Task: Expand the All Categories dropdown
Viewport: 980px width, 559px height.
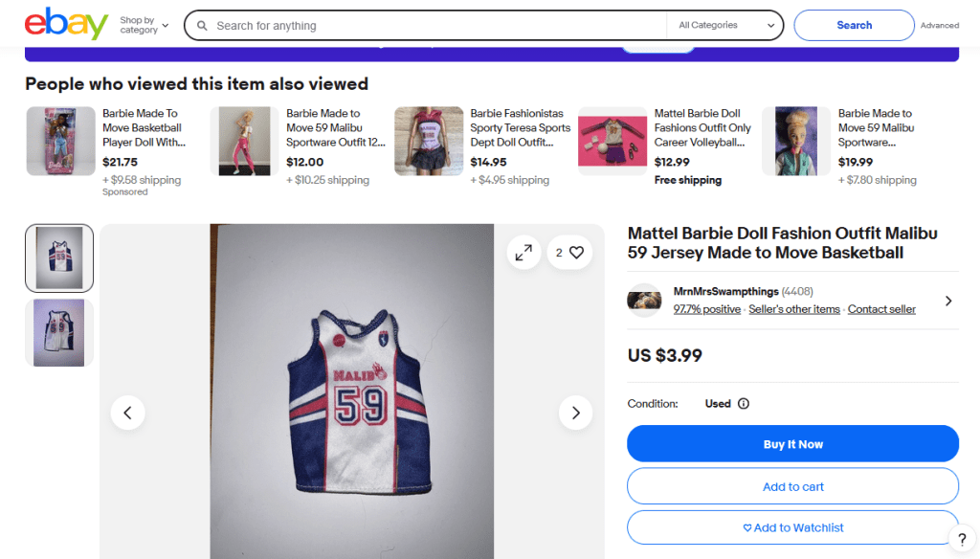Action: coord(726,25)
